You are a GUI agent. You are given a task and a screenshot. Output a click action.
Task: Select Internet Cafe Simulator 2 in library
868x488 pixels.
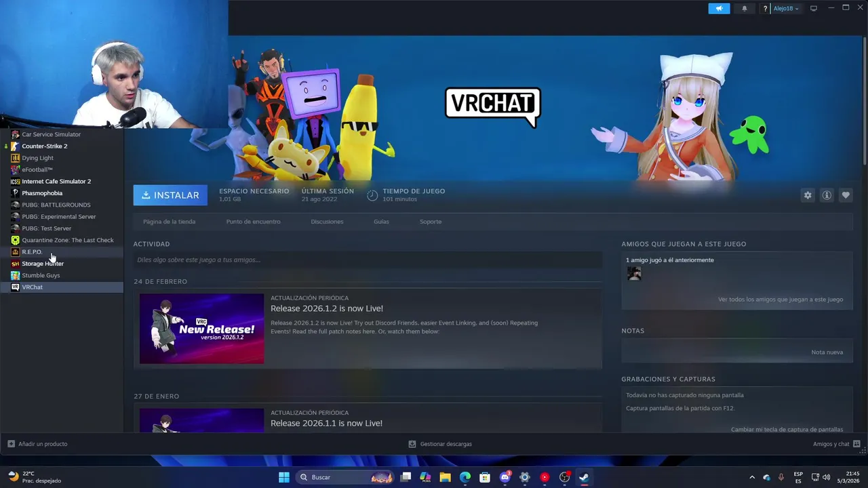tap(62, 182)
